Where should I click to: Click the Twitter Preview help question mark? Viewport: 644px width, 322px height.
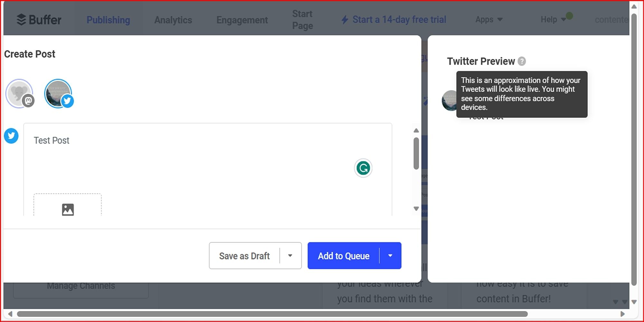point(522,61)
